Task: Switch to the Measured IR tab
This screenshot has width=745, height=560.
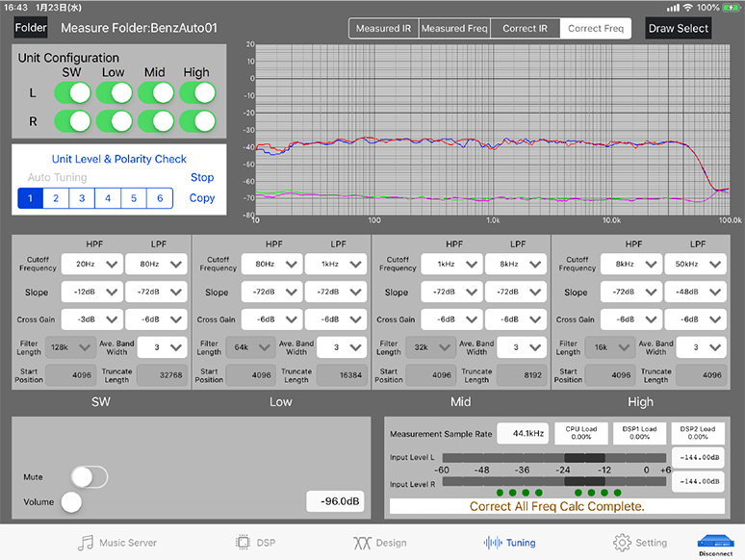Action: (383, 28)
